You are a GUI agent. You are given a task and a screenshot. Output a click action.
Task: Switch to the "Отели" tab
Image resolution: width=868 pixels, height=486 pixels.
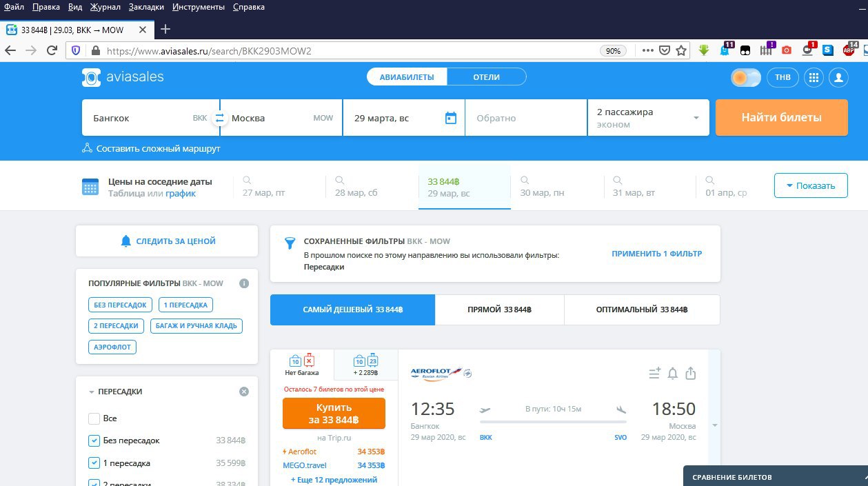(x=486, y=77)
